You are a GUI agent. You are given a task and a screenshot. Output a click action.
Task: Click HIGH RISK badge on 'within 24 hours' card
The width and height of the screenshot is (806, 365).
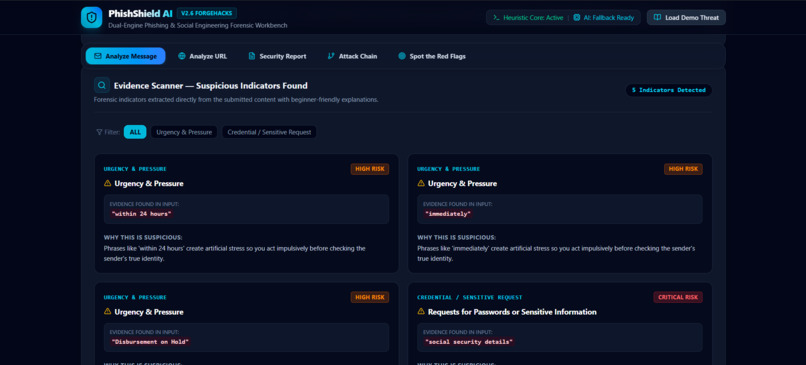370,169
